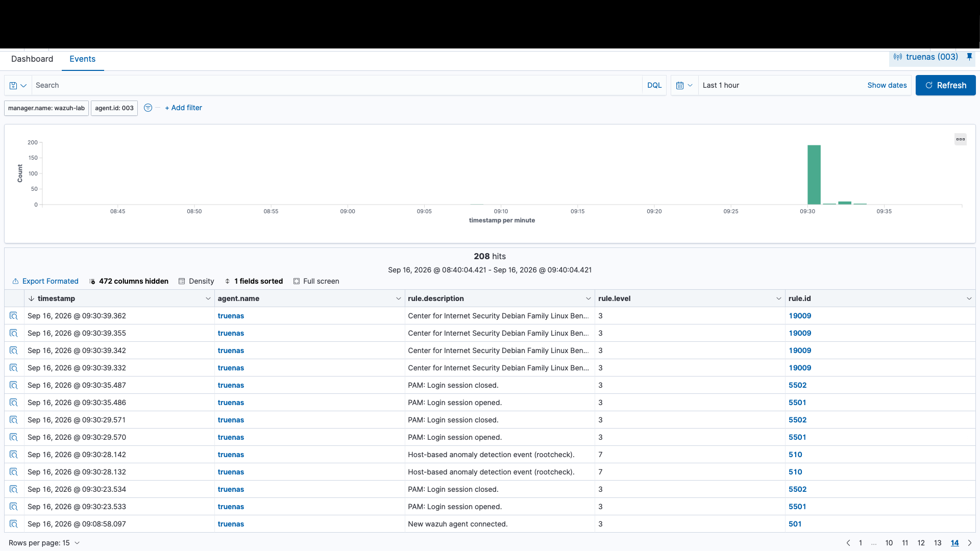This screenshot has height=551, width=980.
Task: Expand timestamp column header menu
Action: point(208,298)
